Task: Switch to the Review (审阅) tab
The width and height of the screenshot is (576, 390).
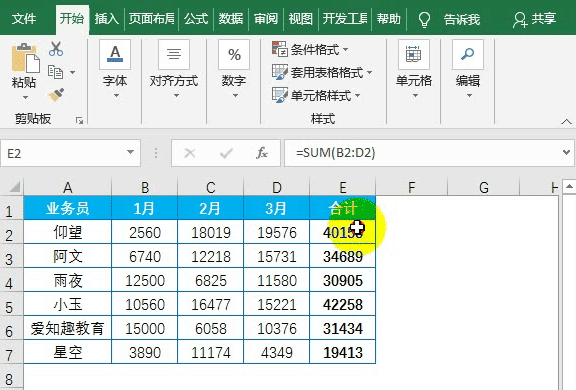Action: [x=266, y=19]
